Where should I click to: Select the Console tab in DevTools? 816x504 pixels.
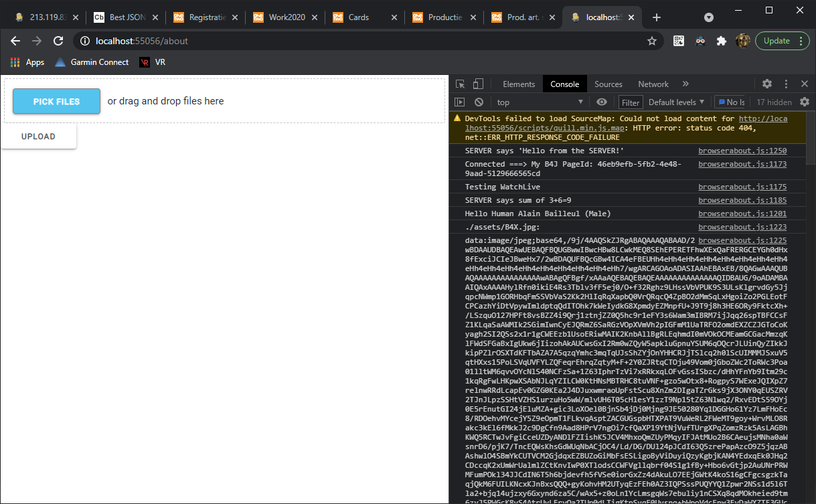564,84
